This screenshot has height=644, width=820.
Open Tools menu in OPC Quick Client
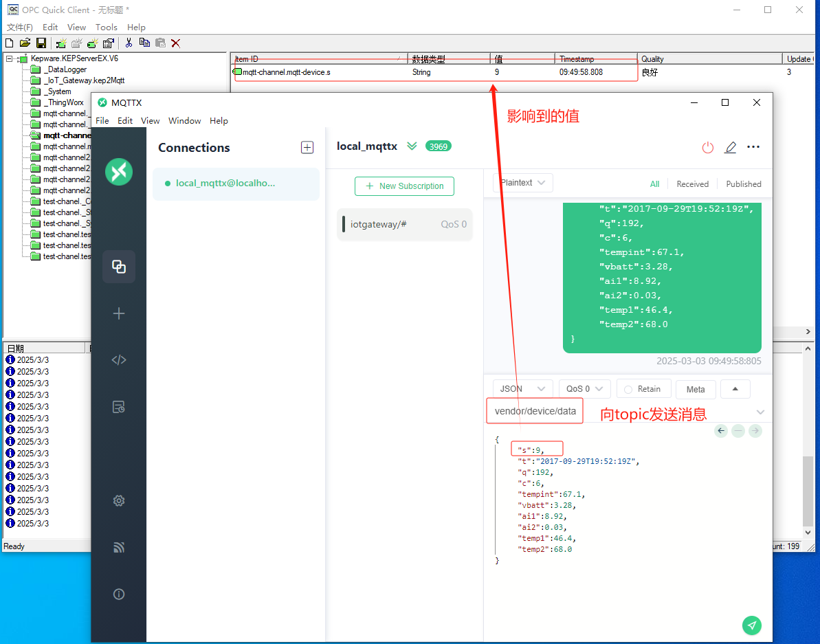point(106,27)
